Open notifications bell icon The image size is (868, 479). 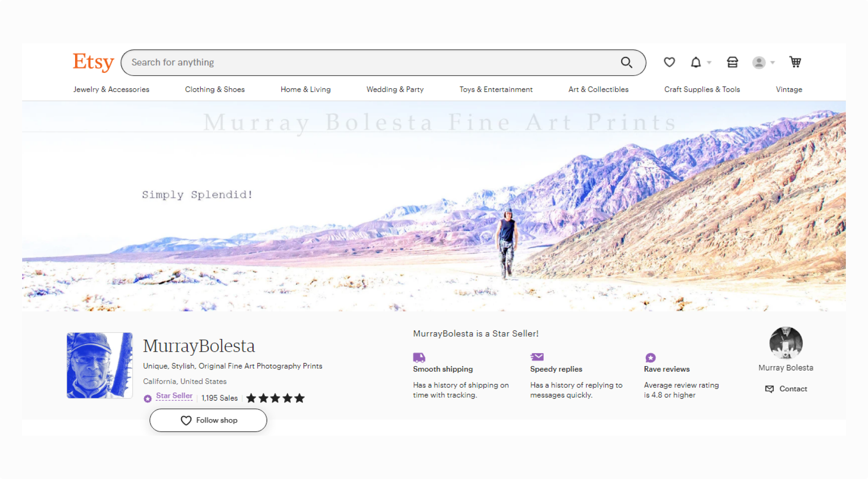click(x=696, y=63)
